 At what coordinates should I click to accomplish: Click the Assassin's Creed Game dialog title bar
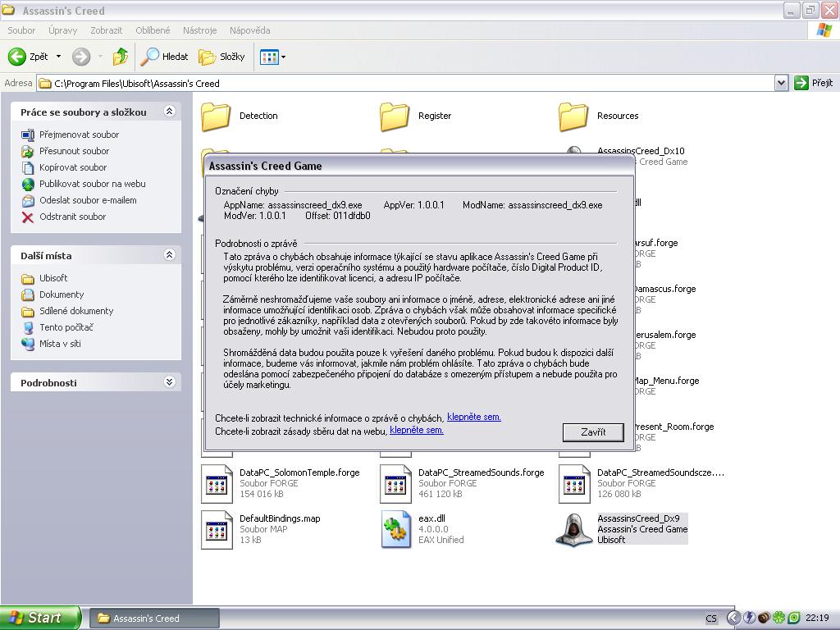coord(419,166)
